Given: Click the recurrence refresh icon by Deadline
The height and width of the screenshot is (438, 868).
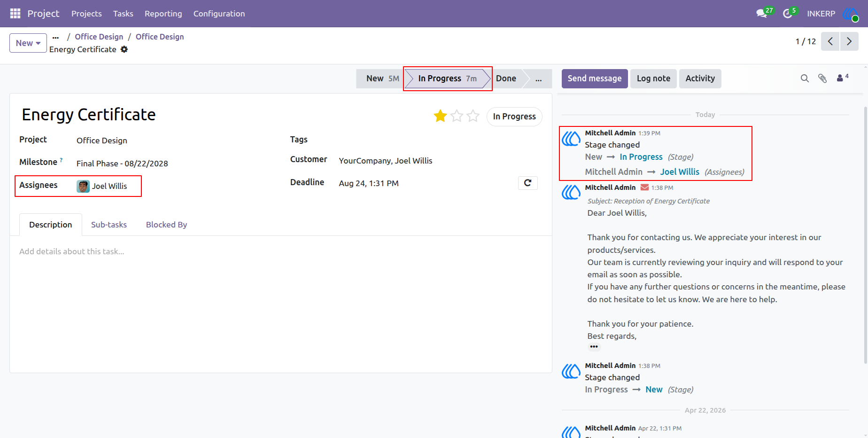Looking at the screenshot, I should pyautogui.click(x=528, y=183).
